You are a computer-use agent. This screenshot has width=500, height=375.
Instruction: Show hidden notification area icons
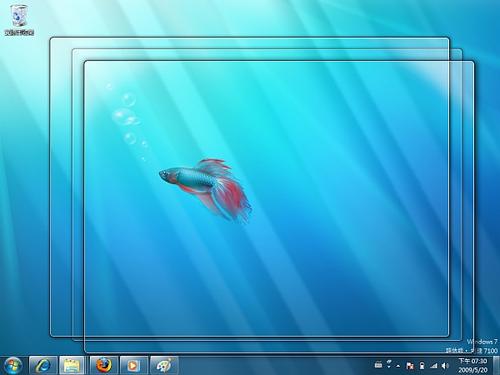point(398,366)
